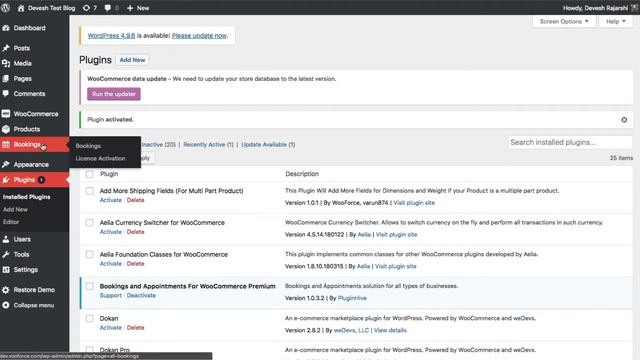Check Aelia Foundation Classes plugin checkbox

click(x=89, y=255)
